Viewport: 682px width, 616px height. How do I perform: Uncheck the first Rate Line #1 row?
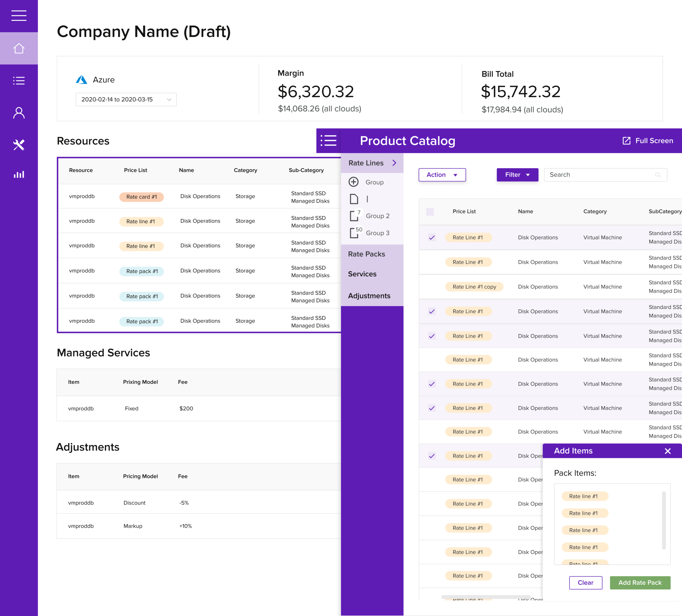coord(432,238)
